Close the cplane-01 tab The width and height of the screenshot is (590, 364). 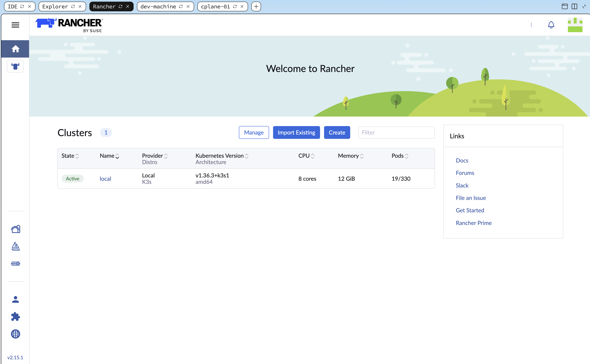tap(242, 7)
